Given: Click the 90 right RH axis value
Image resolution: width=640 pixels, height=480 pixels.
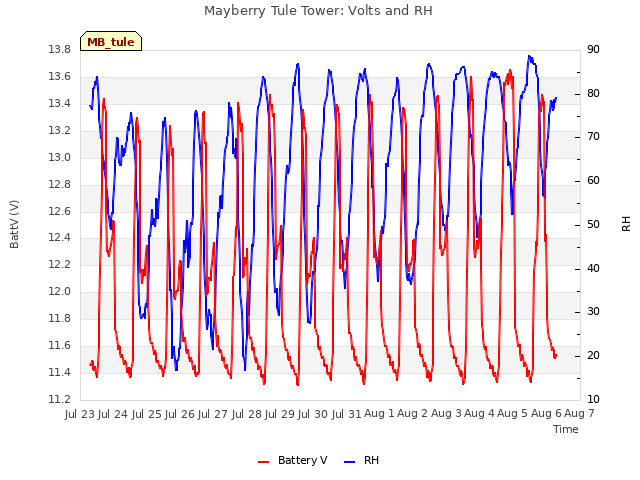Looking at the screenshot, I should [x=593, y=50].
